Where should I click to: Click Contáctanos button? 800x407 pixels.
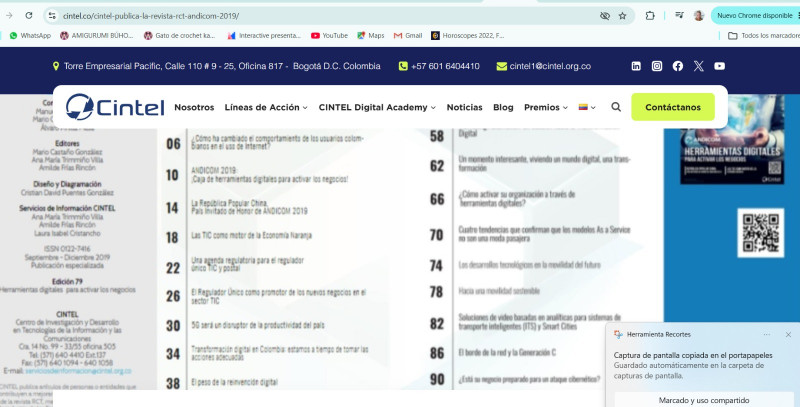672,107
